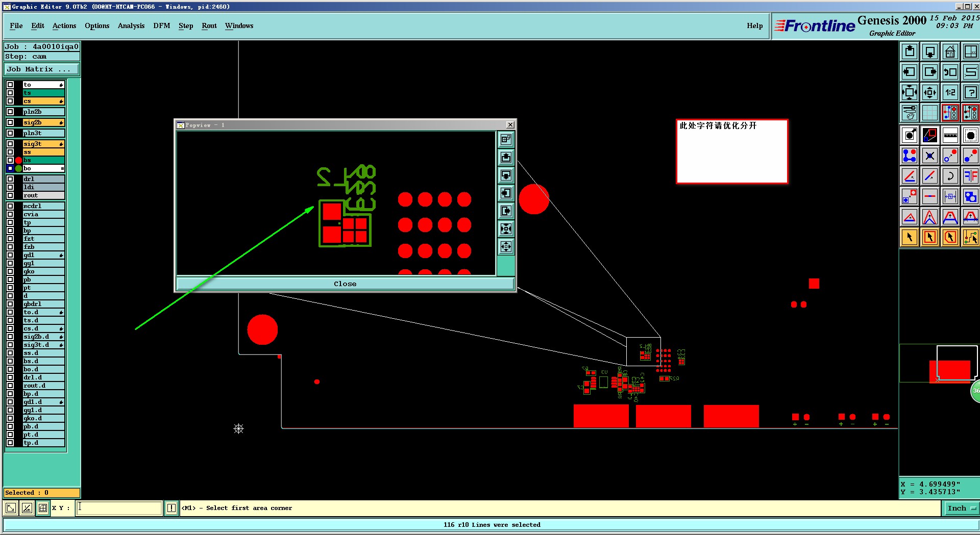
Task: Toggle the checkbox for layer ts
Action: 10,93
